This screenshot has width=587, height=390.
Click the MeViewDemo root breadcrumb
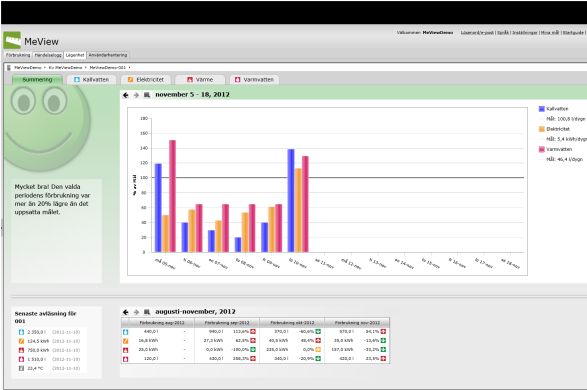click(28, 68)
